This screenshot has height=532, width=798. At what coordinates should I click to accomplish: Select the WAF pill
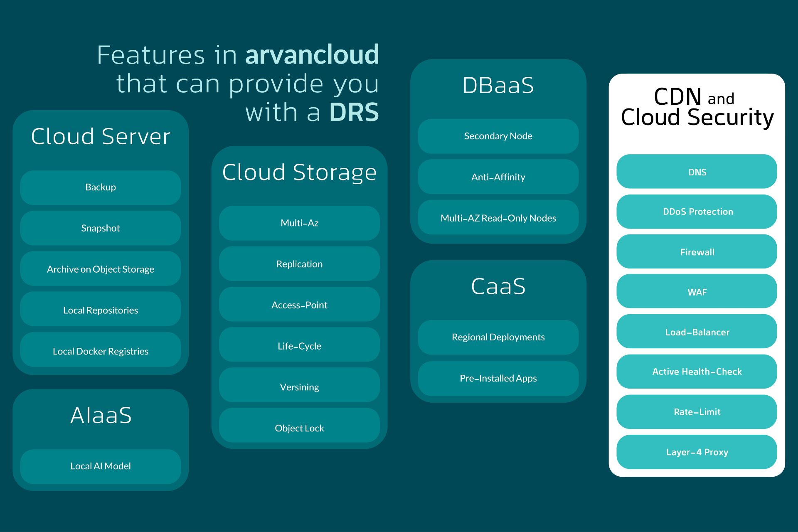[x=697, y=292]
